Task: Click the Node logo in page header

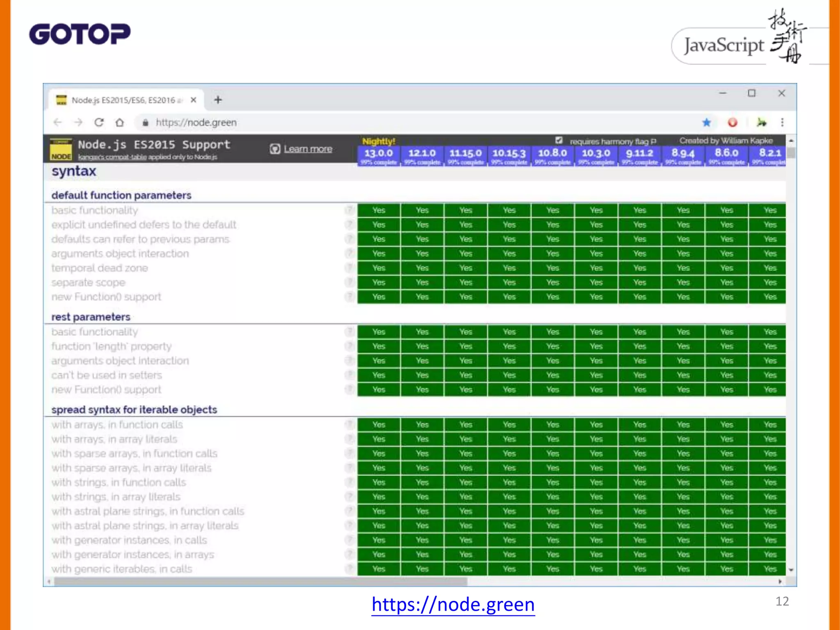Action: pos(61,150)
